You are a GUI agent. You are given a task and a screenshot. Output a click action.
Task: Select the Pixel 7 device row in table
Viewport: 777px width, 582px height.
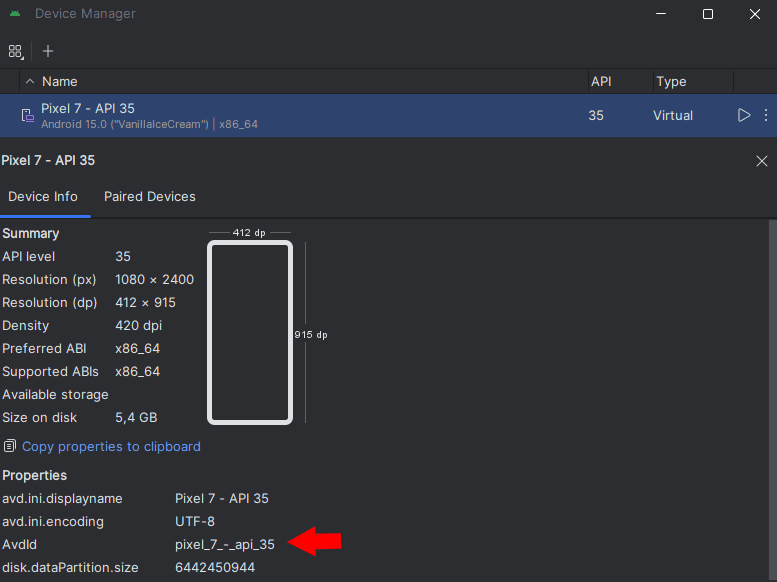pos(300,115)
